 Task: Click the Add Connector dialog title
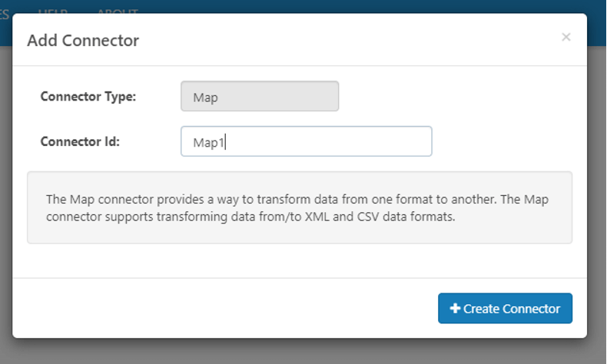pos(83,40)
